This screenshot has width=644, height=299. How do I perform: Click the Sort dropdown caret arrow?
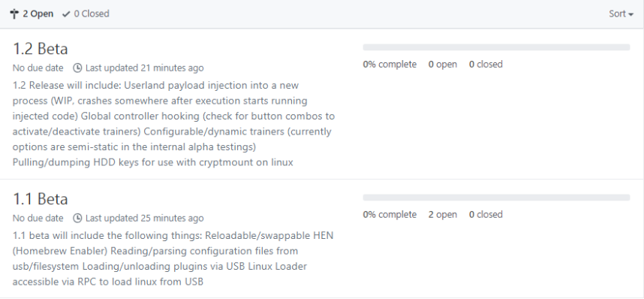click(630, 15)
